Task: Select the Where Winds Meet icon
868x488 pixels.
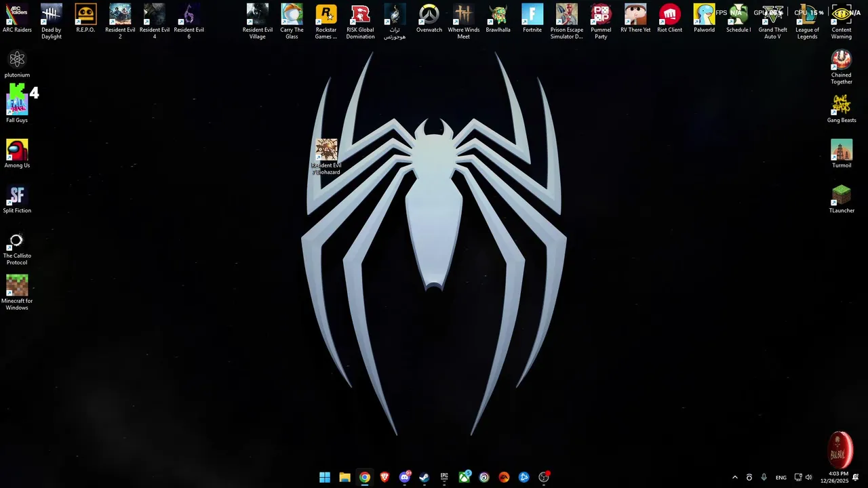Action: pyautogui.click(x=464, y=22)
